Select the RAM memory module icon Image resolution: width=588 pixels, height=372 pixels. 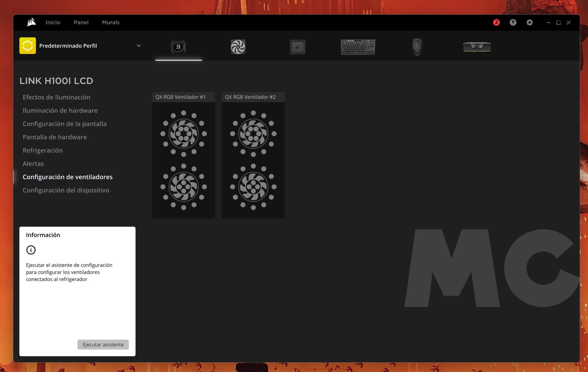[x=477, y=47]
